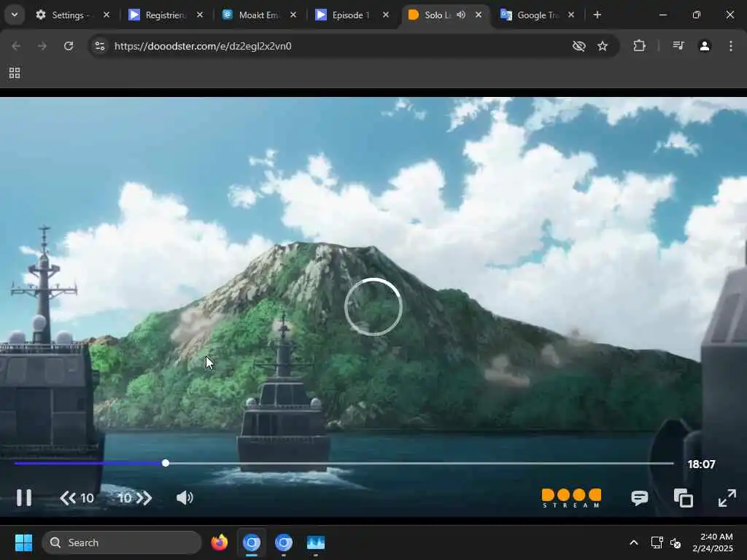Close the Google Translate tab
747x560 pixels.
[571, 15]
